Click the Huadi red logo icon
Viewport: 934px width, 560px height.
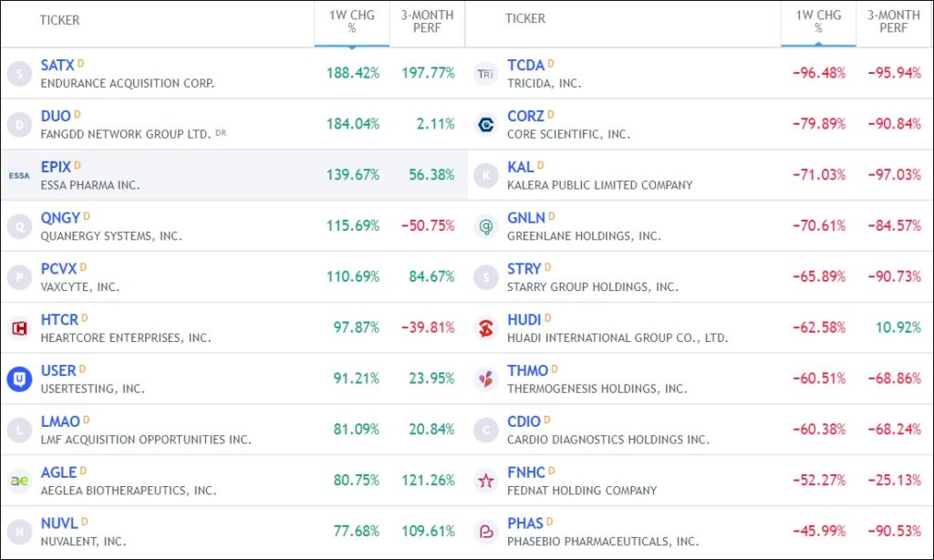[x=485, y=328]
